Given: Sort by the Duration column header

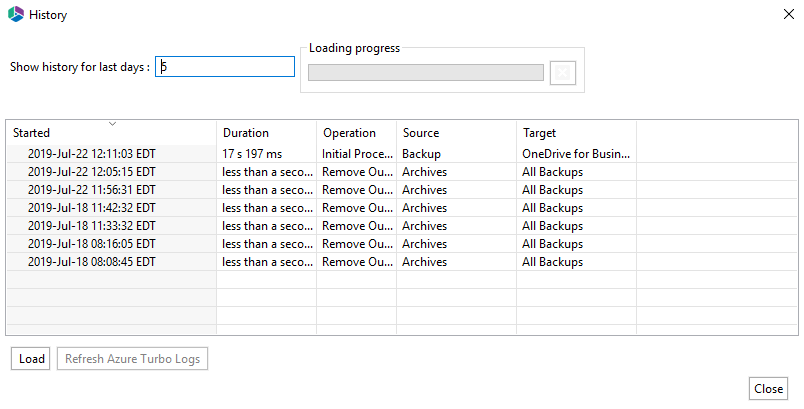Looking at the screenshot, I should pos(266,133).
